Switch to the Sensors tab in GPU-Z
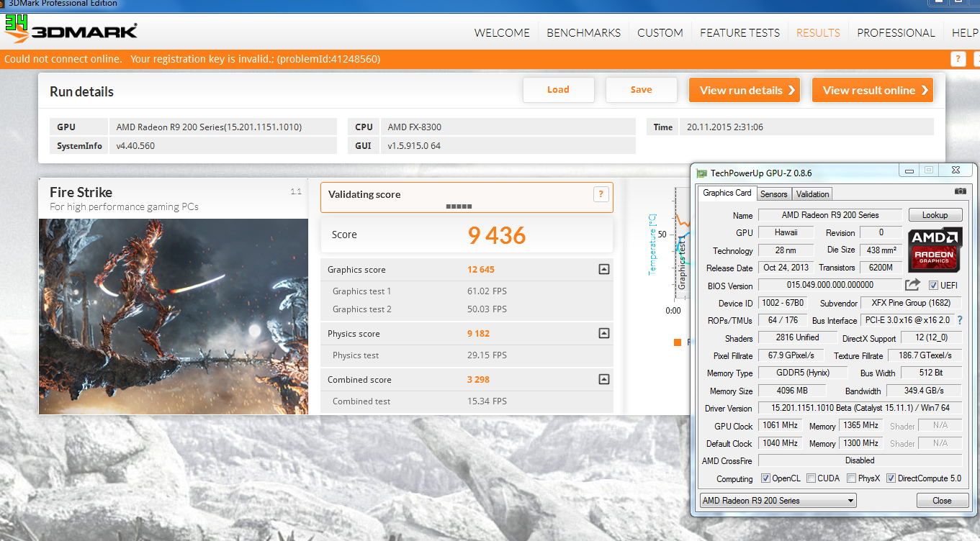The image size is (980, 541). pos(774,194)
